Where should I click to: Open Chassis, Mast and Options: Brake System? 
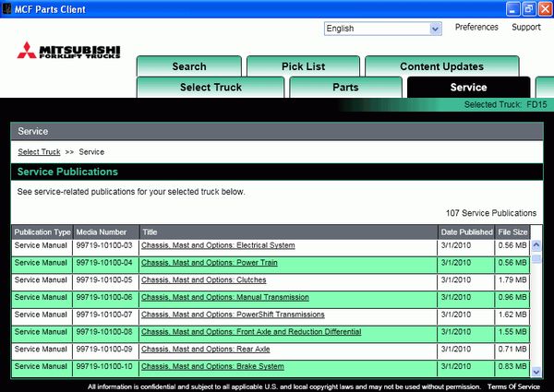212,366
